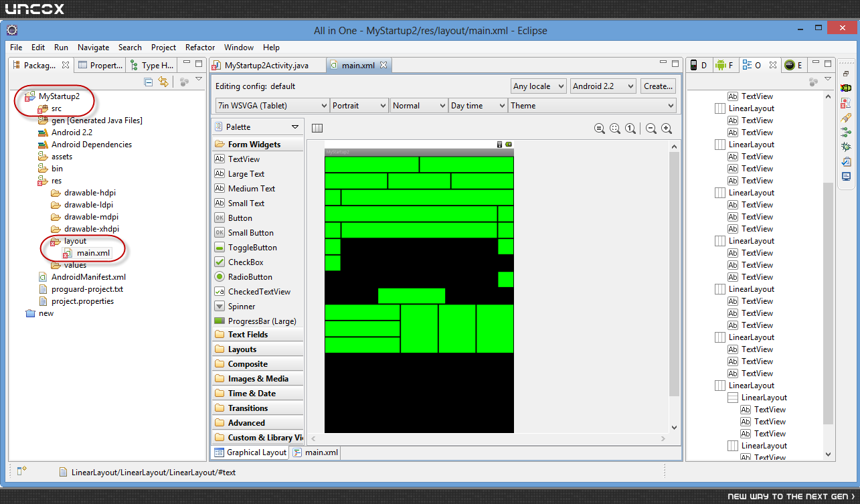Image resolution: width=860 pixels, height=504 pixels.
Task: Click the green node hierarchy icon in sidebar
Action: (846, 132)
